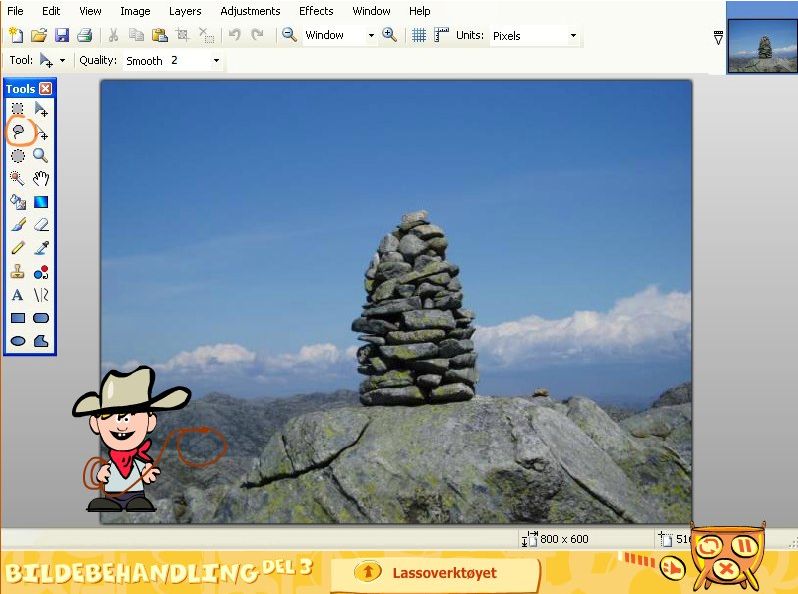Screen dimensions: 798x594
Task: Replay the tutorial with the reload button
Action: [x=709, y=546]
